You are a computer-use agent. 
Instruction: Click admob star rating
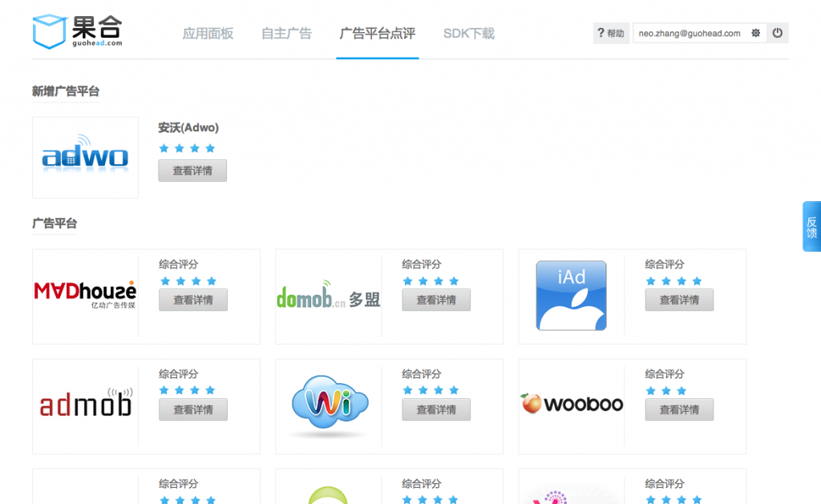[188, 390]
